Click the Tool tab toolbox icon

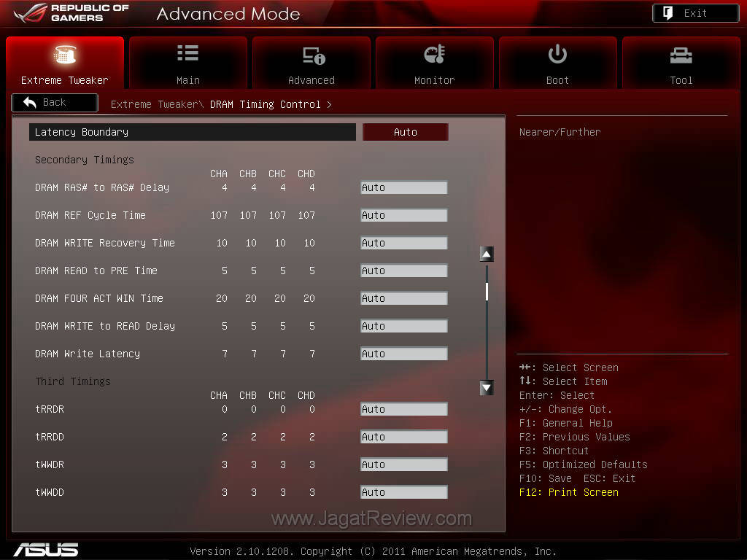click(681, 55)
